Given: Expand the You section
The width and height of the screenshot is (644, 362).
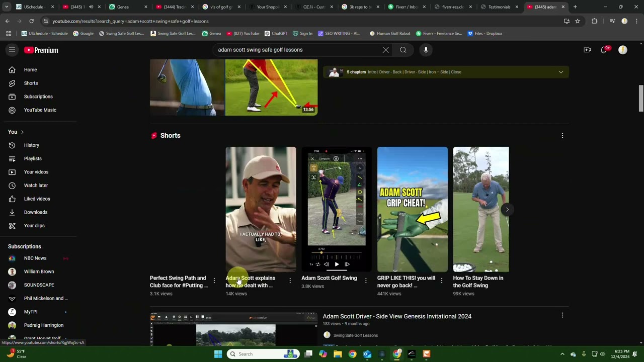Looking at the screenshot, I should [16, 132].
